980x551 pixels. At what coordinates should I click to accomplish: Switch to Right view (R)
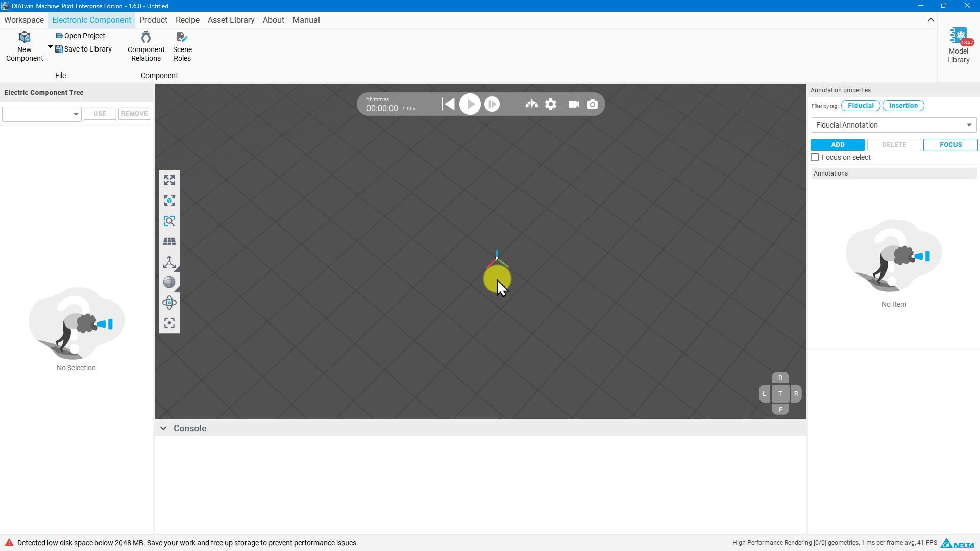(x=796, y=394)
